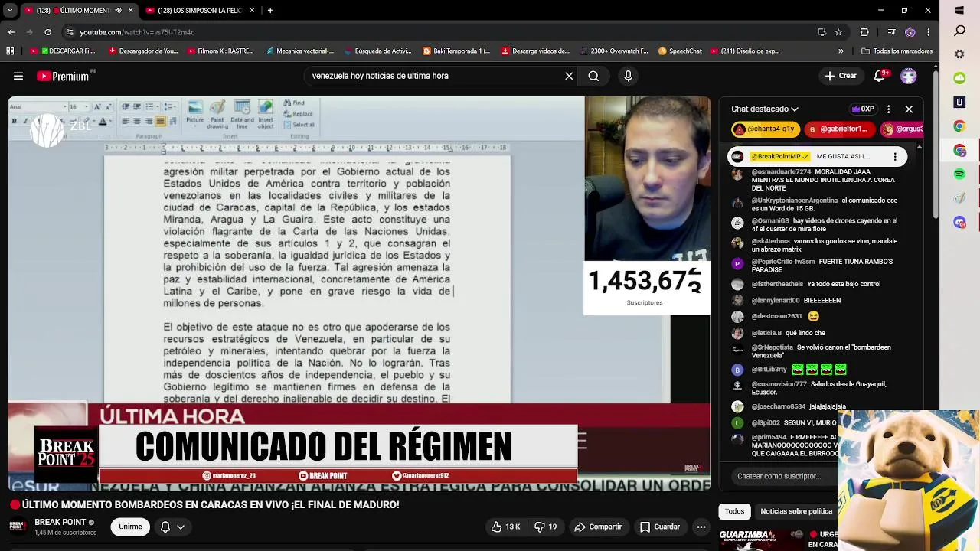Image resolution: width=980 pixels, height=551 pixels.
Task: Click @osmarduarte7274 chat message
Action: (x=818, y=180)
